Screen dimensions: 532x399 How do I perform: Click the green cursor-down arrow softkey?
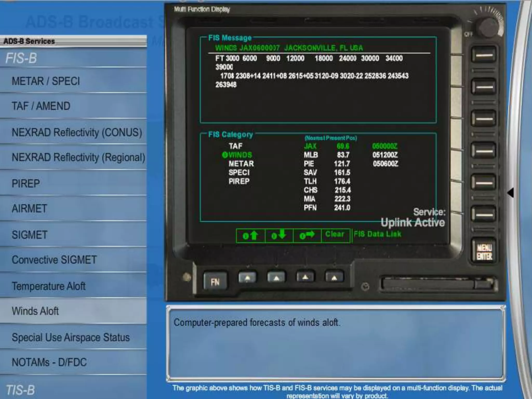[279, 235]
